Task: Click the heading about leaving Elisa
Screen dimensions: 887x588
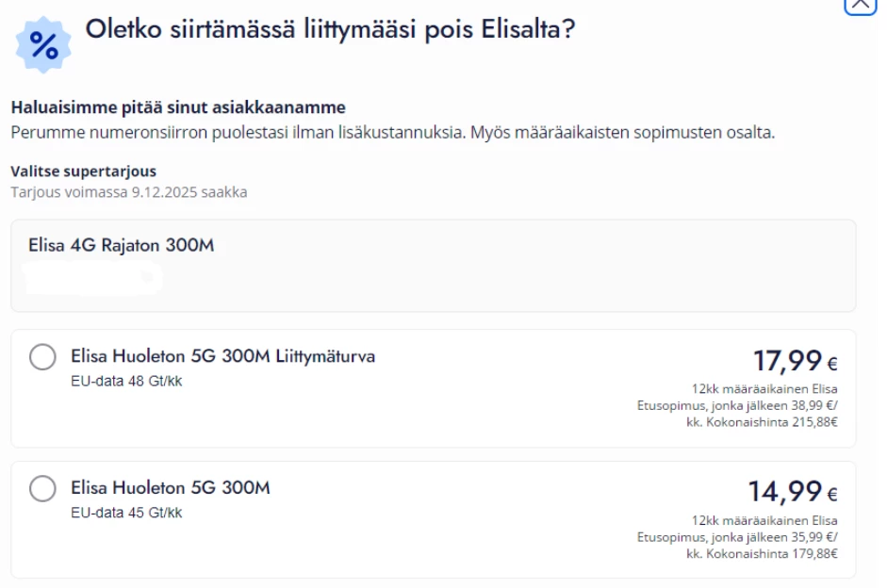Action: tap(330, 30)
